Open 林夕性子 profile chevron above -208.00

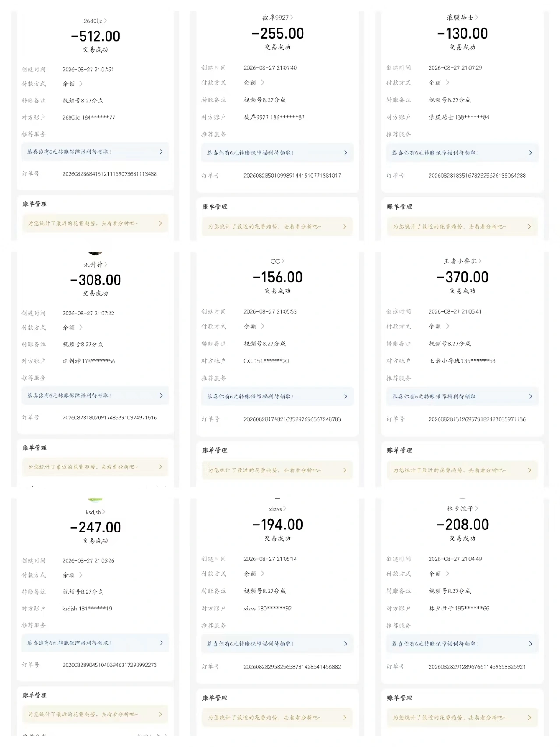tap(476, 508)
